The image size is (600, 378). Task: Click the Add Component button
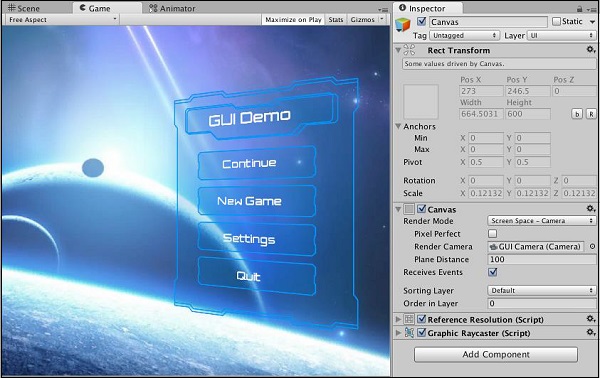[x=496, y=354]
